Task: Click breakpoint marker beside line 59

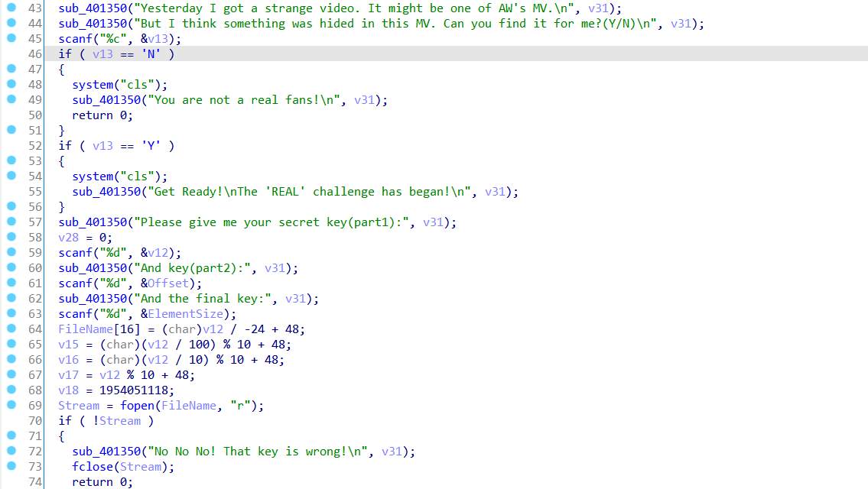Action: [11, 252]
